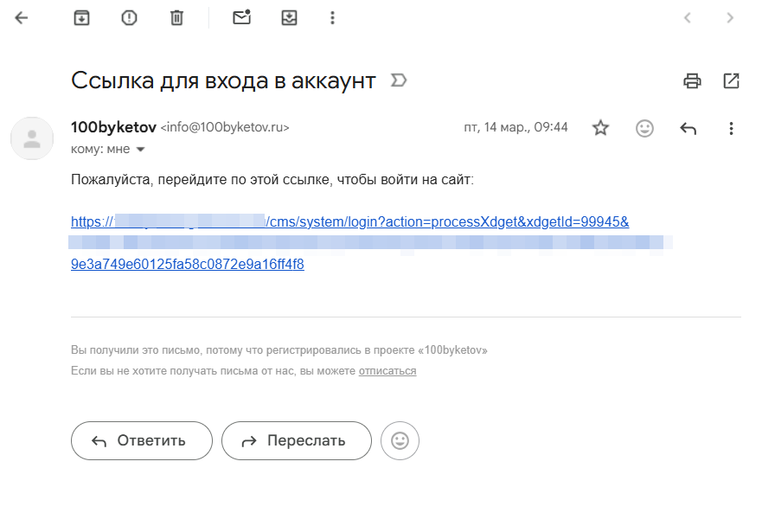Follow the account login link

(x=259, y=221)
